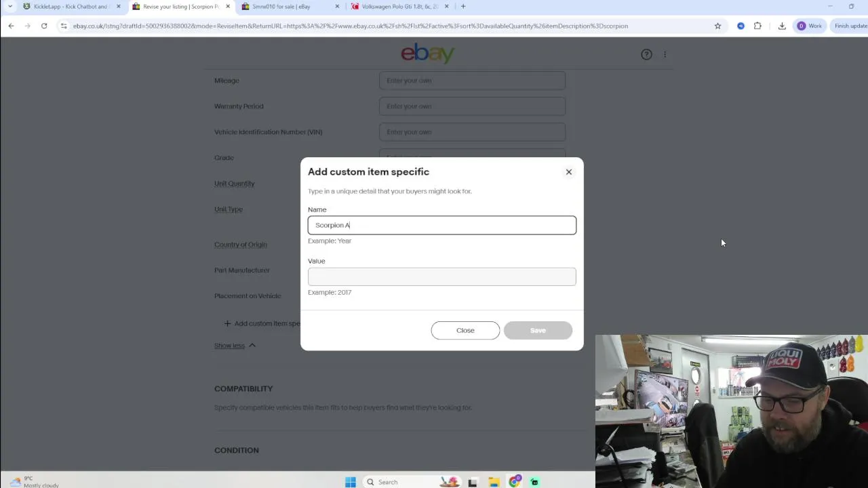Click the plus icon beside Add custom item
This screenshot has width=868, height=488.
click(227, 324)
